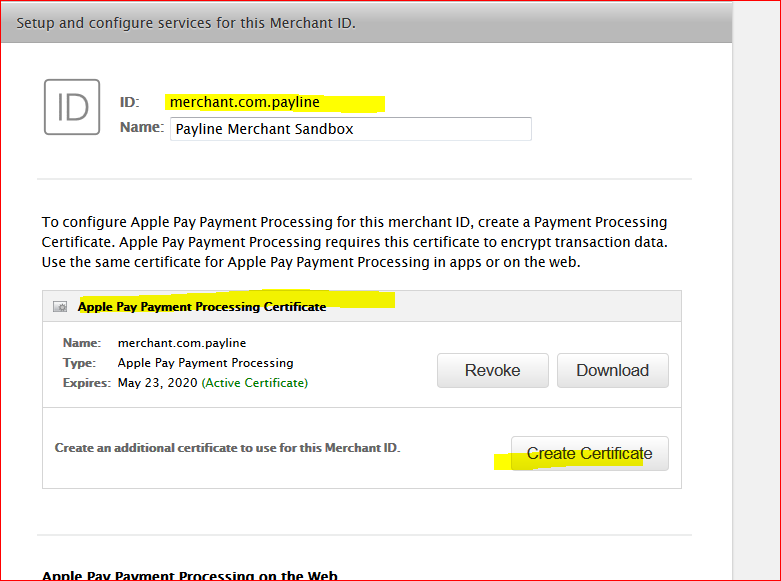Screen dimensions: 781x581
Task: Click Create Certificate button
Action: tap(590, 453)
